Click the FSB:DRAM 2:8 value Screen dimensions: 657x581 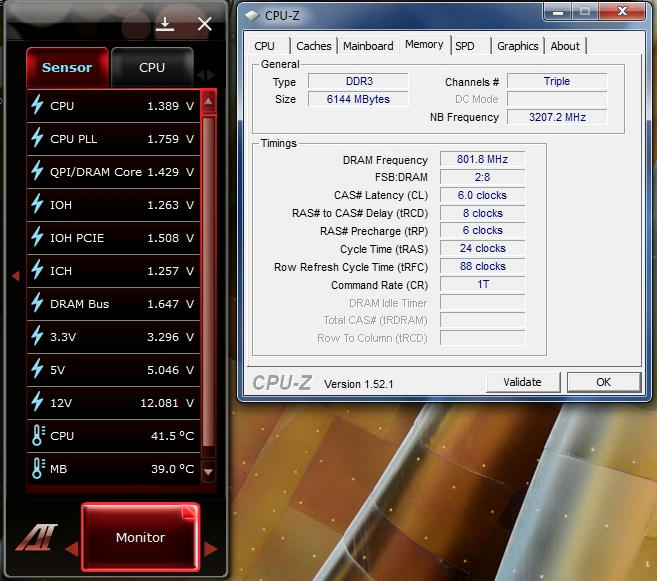pyautogui.click(x=482, y=177)
